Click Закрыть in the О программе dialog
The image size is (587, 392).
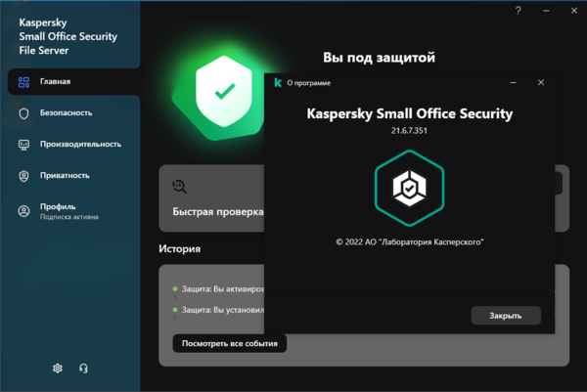(506, 316)
